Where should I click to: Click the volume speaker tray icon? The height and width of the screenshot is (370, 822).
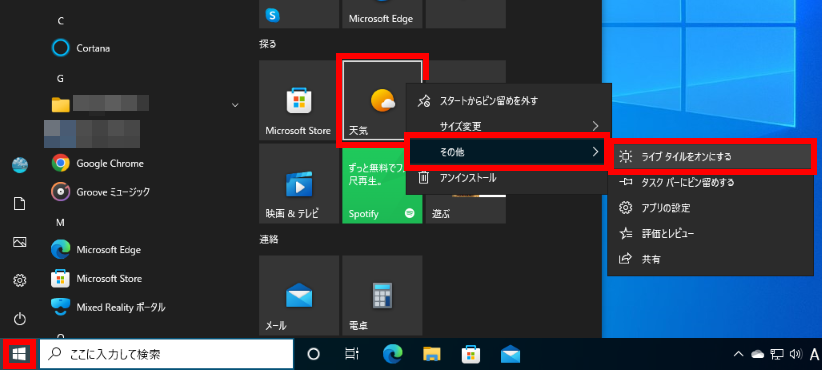(795, 355)
